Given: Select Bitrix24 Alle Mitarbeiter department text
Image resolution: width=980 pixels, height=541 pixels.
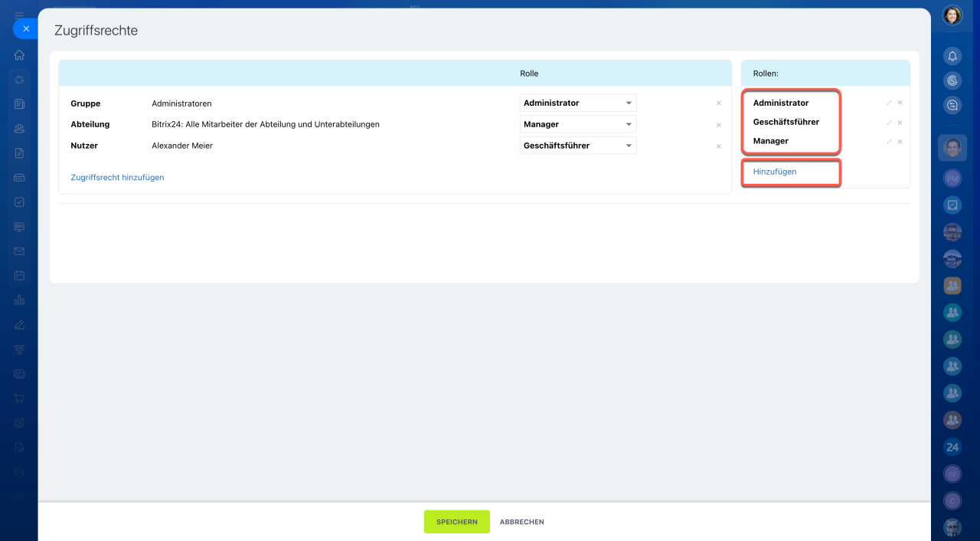Looking at the screenshot, I should point(266,124).
